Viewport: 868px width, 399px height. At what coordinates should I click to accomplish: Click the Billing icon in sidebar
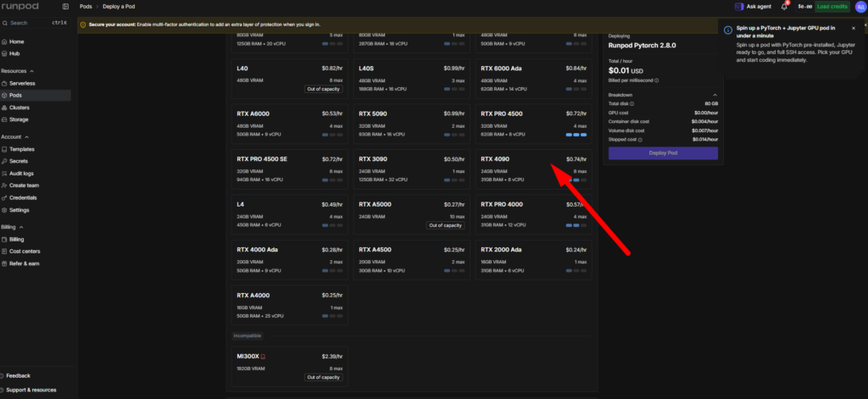[x=4, y=240]
